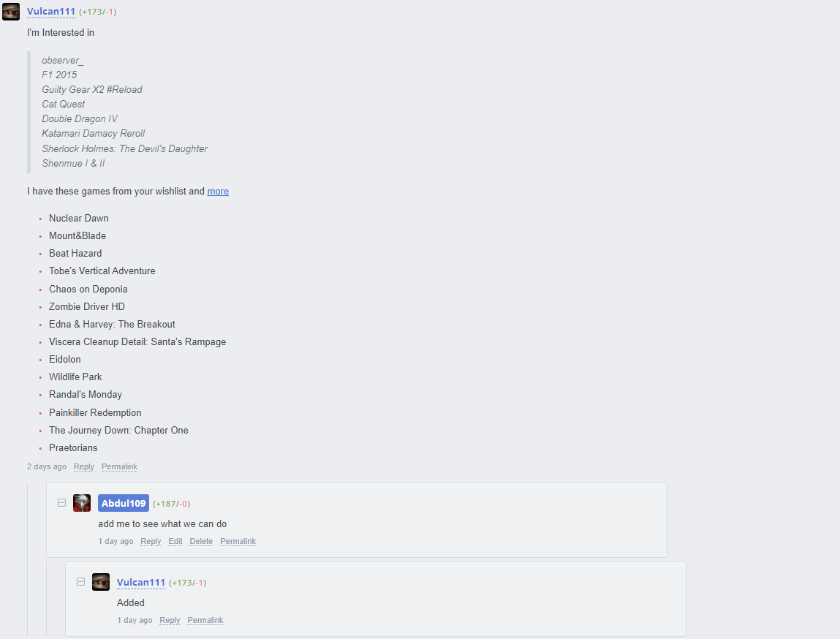Open the permalink of the 'Added' comment
The width and height of the screenshot is (840, 639).
point(205,620)
